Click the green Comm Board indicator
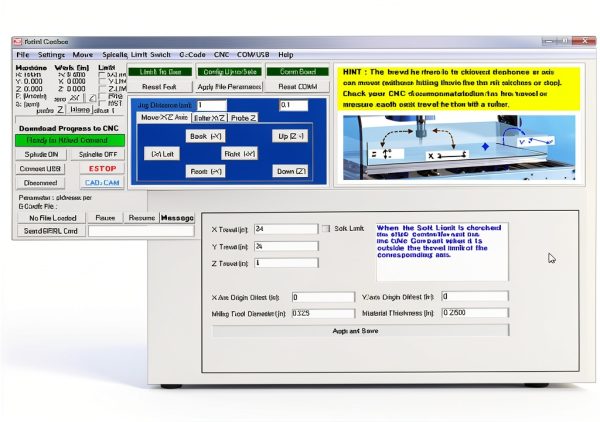The width and height of the screenshot is (600, 422). point(298,72)
